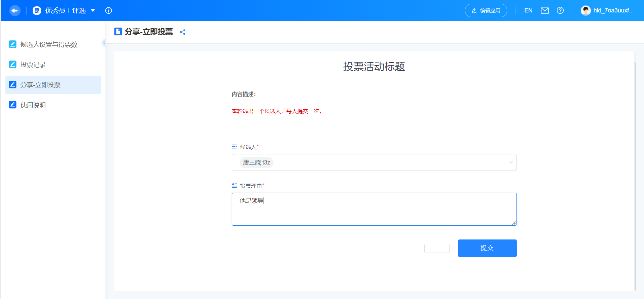644x299 pixels.
Task: Expand the 候选人 dropdown chevron
Action: tap(511, 162)
